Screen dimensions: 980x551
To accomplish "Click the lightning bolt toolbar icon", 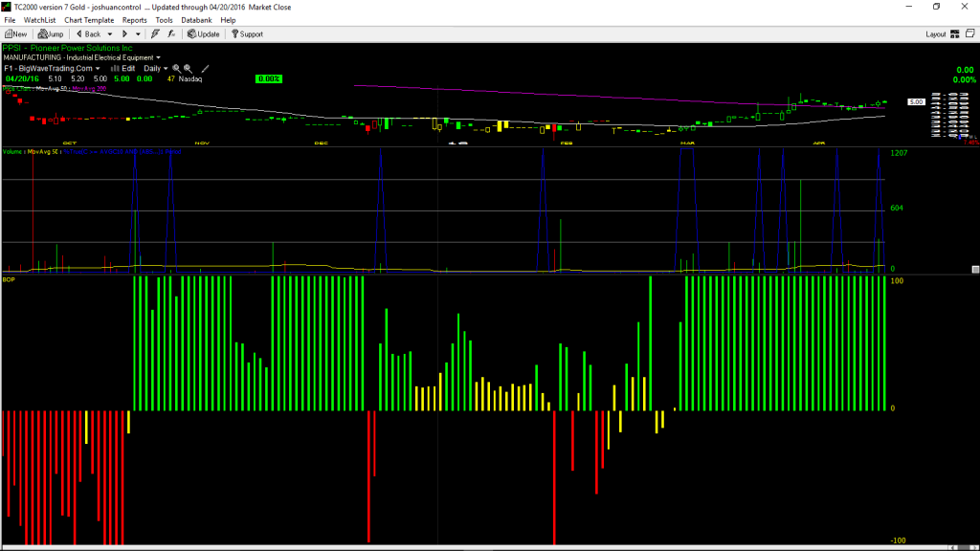I will pos(155,34).
